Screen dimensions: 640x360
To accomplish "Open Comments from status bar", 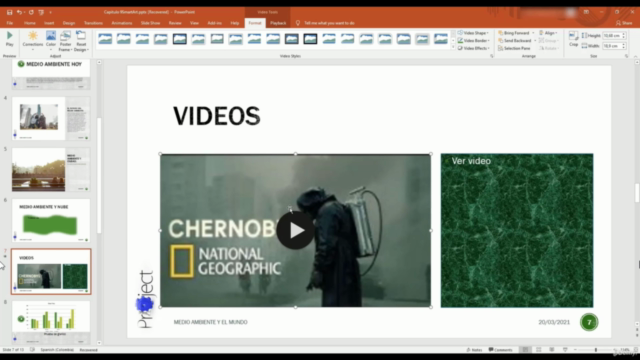I will pyautogui.click(x=500, y=350).
